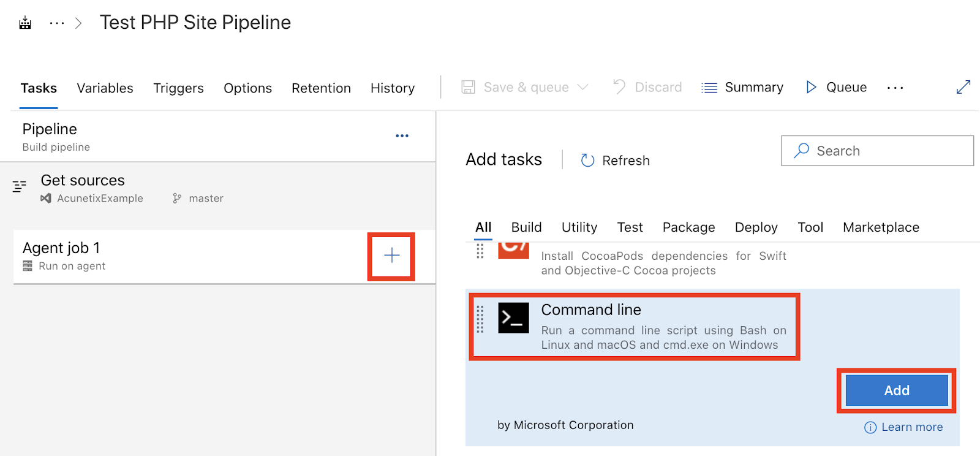Select the Get sources step
The height and width of the screenshot is (456, 980).
tap(224, 189)
